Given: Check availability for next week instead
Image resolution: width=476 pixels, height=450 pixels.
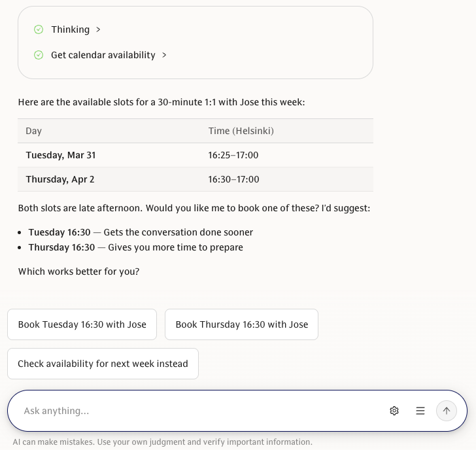Looking at the screenshot, I should pyautogui.click(x=103, y=364).
